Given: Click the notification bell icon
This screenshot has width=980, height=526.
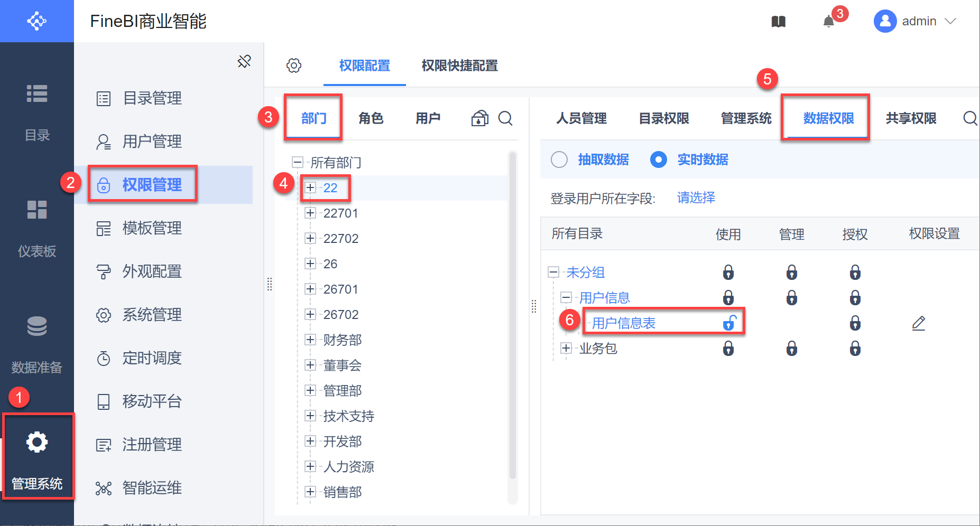Looking at the screenshot, I should pos(829,22).
